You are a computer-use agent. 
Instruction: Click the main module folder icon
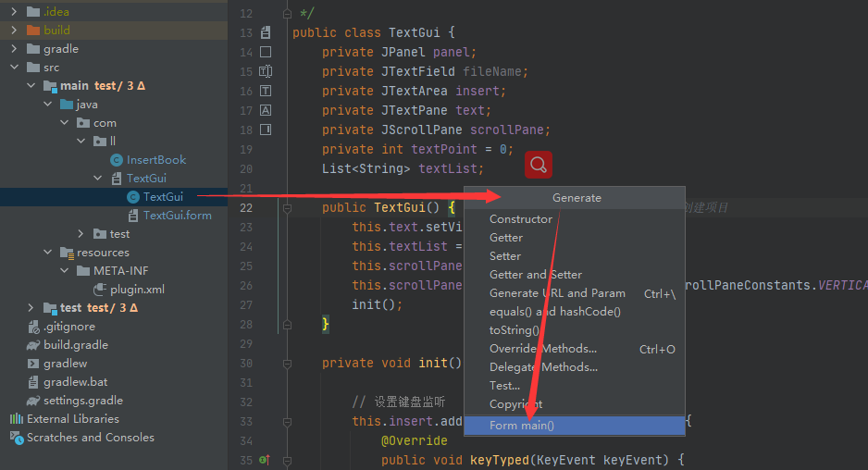pos(50,86)
